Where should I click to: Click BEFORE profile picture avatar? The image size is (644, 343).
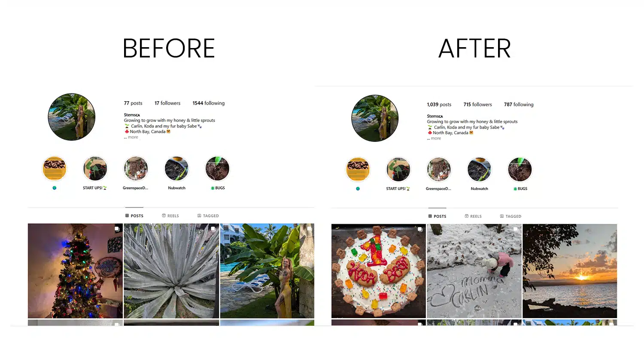pyautogui.click(x=72, y=117)
